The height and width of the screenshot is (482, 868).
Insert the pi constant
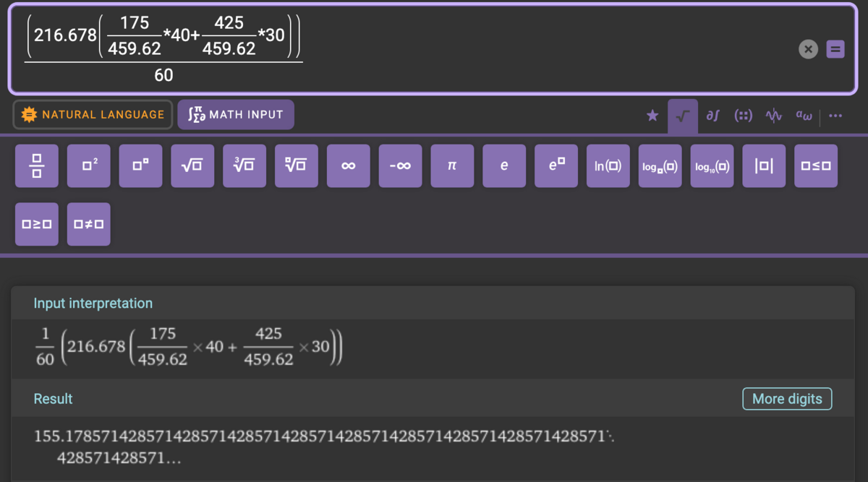tap(452, 165)
